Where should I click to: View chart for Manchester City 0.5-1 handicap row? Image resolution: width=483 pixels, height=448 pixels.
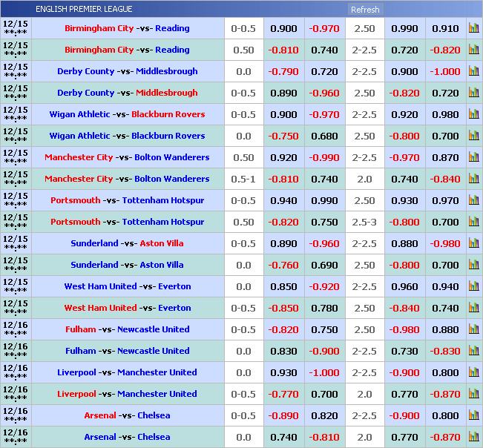[473, 179]
